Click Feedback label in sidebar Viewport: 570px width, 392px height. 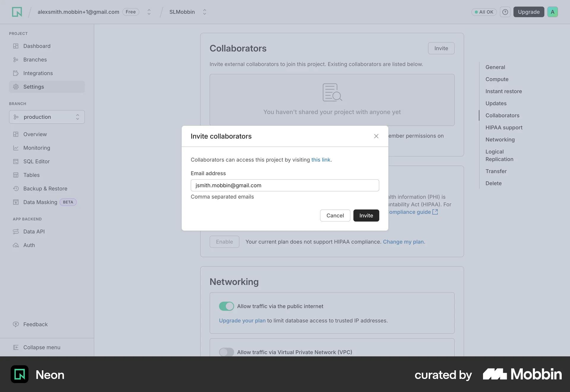click(x=36, y=324)
